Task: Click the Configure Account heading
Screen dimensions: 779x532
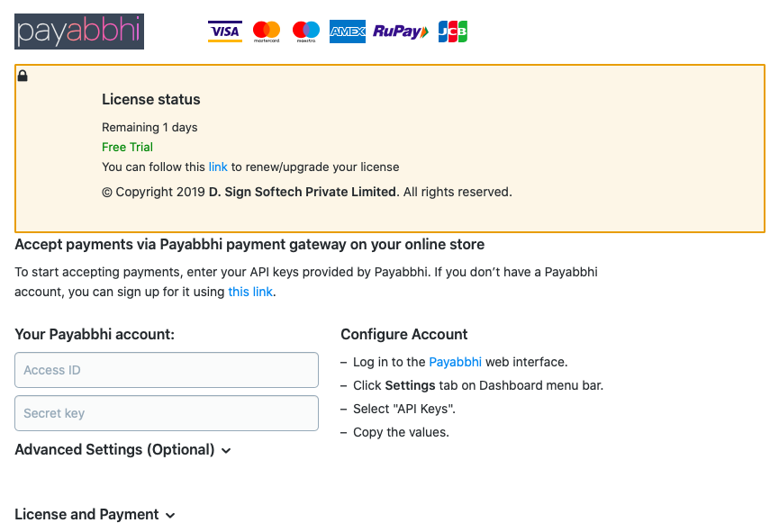Action: point(403,334)
